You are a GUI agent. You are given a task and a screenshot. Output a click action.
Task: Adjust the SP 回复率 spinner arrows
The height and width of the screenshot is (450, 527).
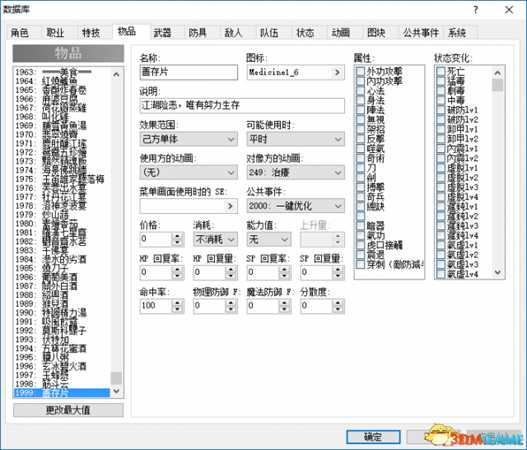pyautogui.click(x=285, y=273)
